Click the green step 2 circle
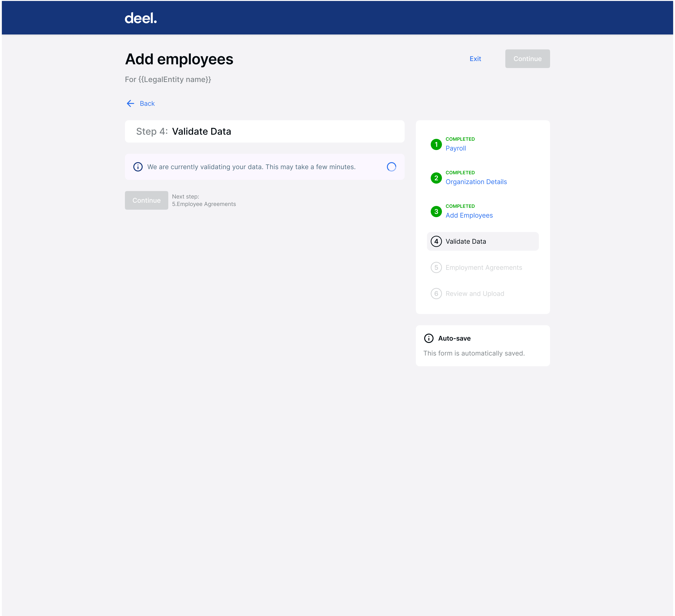Image resolution: width=675 pixels, height=616 pixels. (436, 178)
